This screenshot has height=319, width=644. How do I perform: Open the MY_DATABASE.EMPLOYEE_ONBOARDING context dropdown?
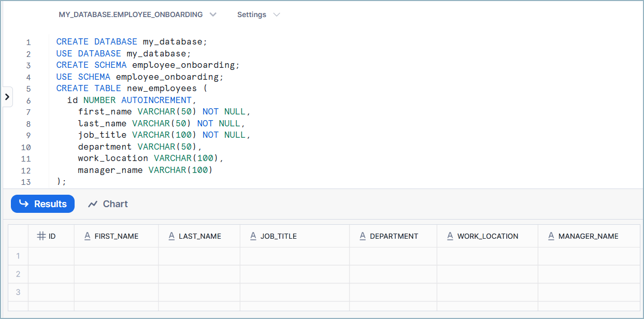(137, 15)
